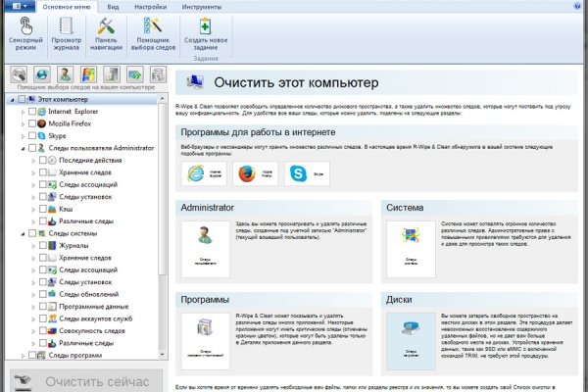Viewport: 588px width, 392px height.
Task: Click tree vertical scrollbar thumb
Action: point(162,189)
